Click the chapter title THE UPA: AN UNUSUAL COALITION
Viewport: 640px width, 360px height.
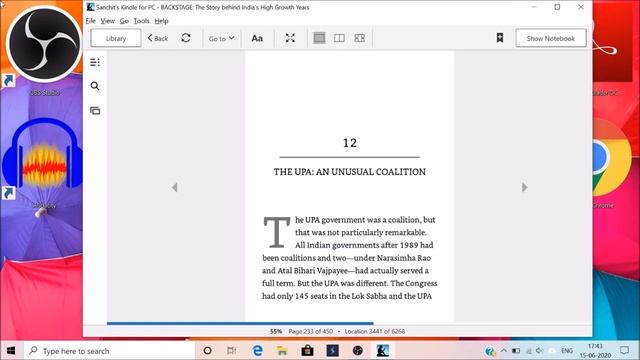tap(349, 172)
